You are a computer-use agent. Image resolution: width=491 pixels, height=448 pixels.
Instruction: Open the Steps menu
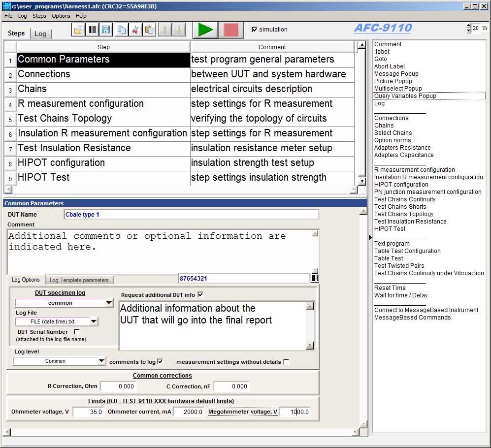(x=39, y=16)
